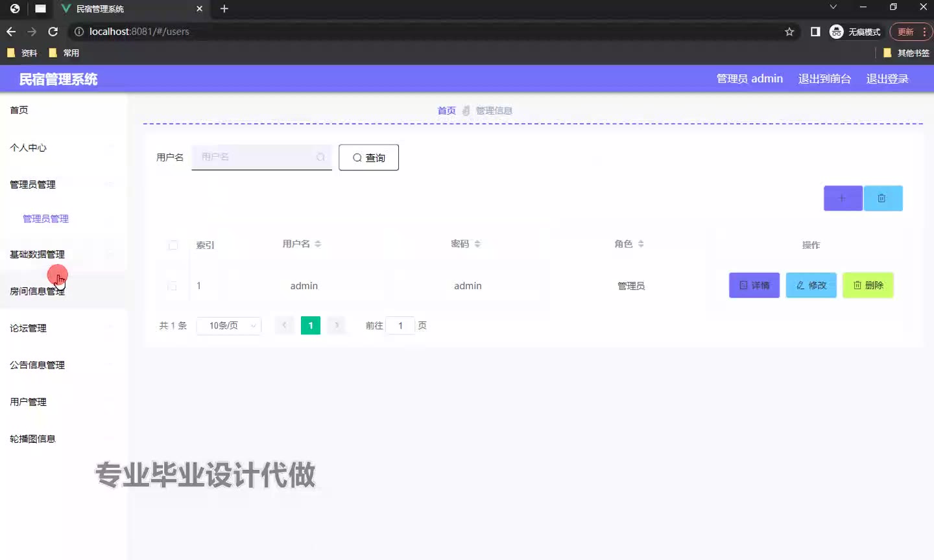Sort by the 密码 column arrows
The width and height of the screenshot is (934, 560).
point(477,244)
